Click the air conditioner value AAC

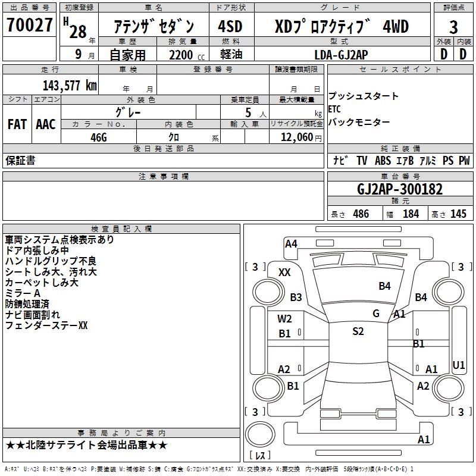coord(46,124)
